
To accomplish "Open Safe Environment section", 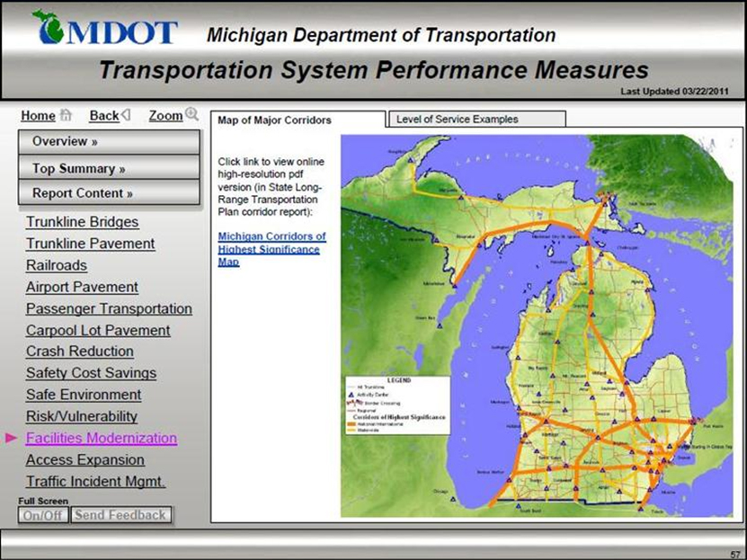I will (84, 395).
